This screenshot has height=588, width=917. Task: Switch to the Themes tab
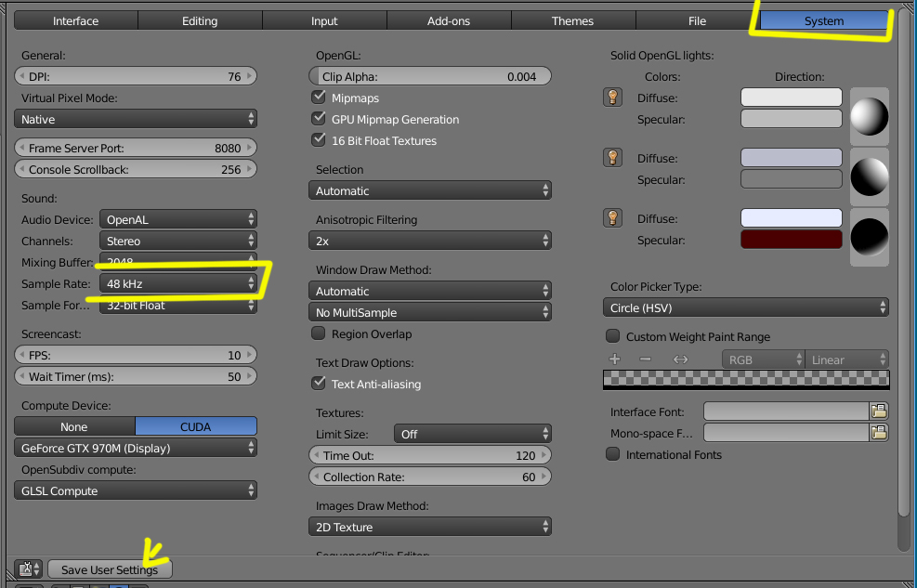click(573, 21)
